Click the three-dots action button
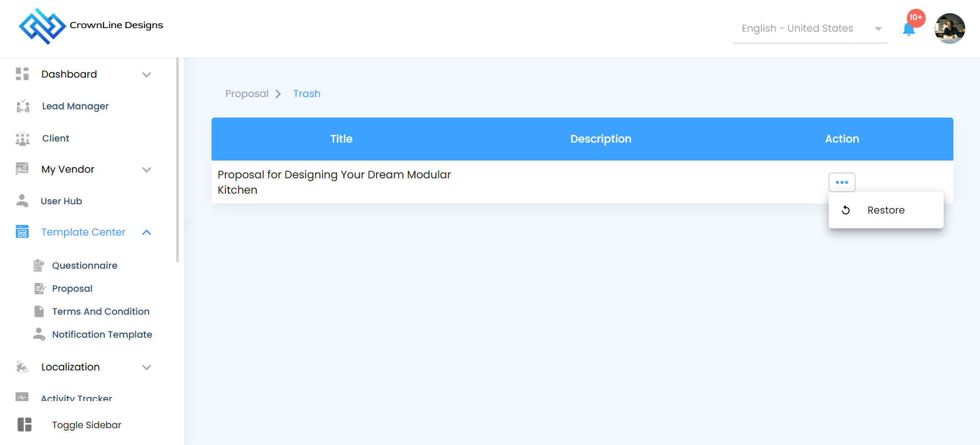980x445 pixels. pyautogui.click(x=842, y=182)
